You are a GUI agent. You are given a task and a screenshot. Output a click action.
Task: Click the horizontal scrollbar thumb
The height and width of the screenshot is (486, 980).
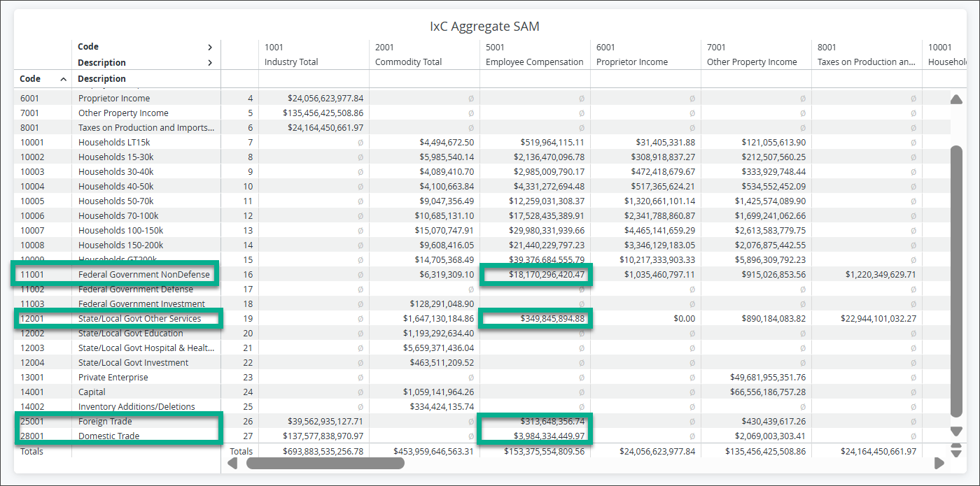[325, 463]
